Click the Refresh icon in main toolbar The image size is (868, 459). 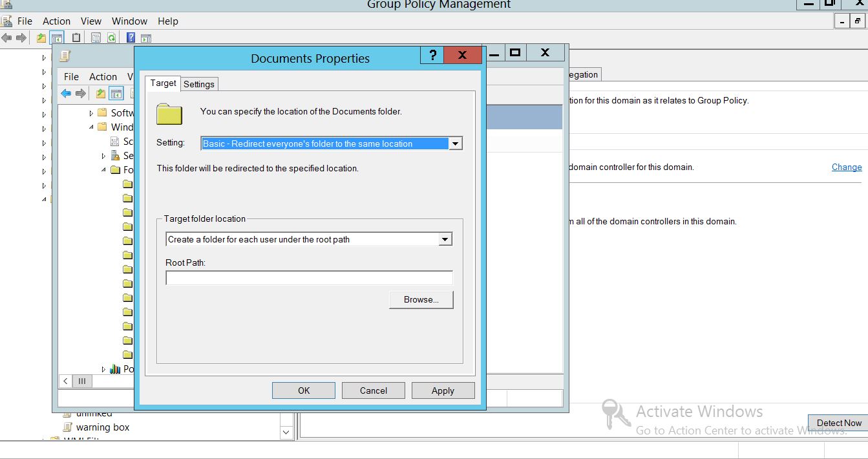point(111,38)
